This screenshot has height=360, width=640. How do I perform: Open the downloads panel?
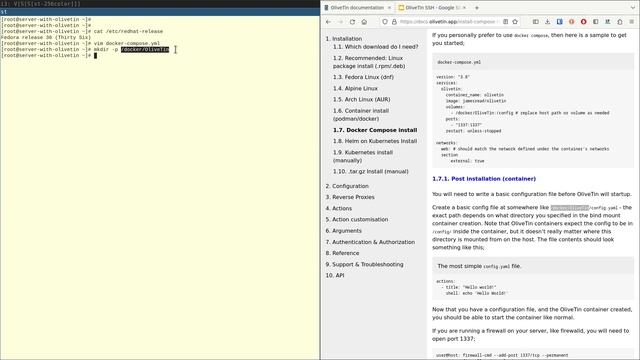click(547, 22)
